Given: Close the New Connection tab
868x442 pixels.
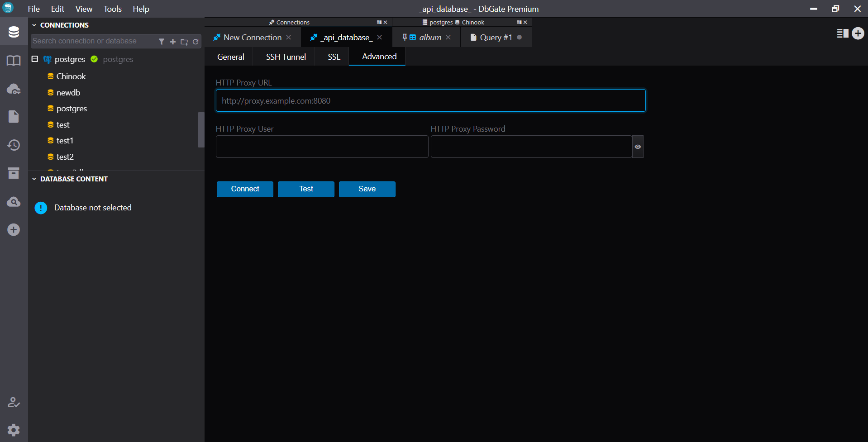Looking at the screenshot, I should click(289, 38).
